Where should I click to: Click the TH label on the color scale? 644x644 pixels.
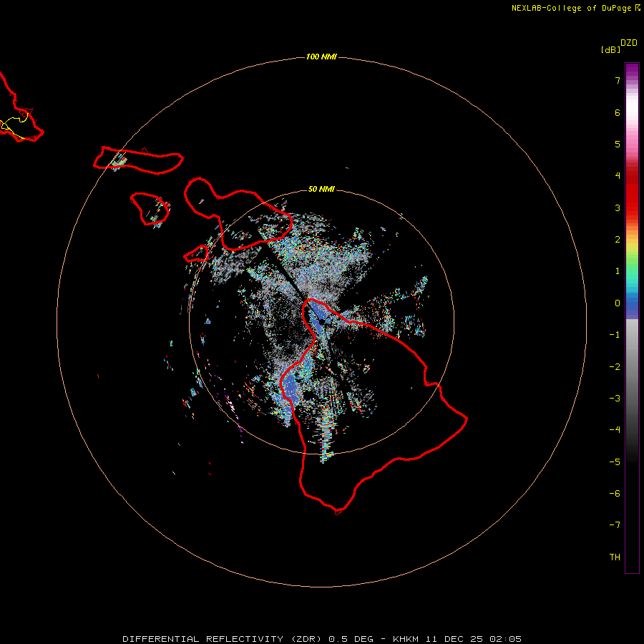coord(615,557)
